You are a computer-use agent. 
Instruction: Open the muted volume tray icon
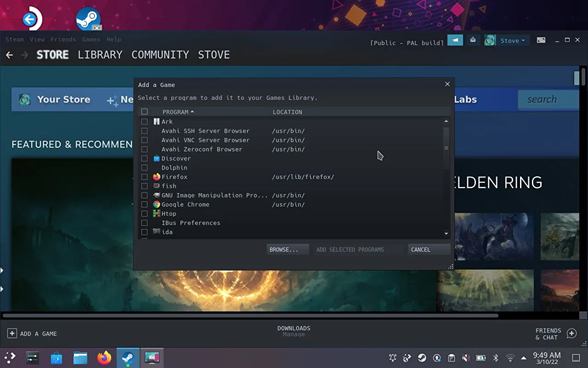click(466, 358)
